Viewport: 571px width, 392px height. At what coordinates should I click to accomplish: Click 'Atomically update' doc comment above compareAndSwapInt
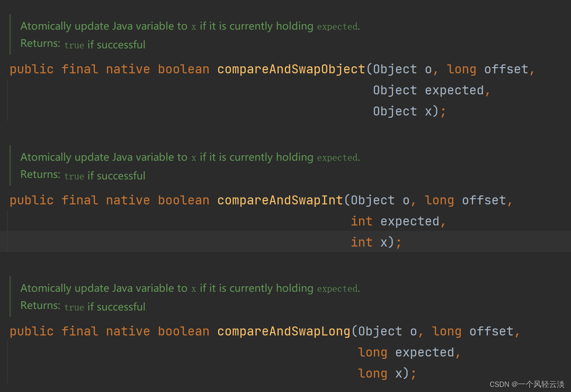[x=190, y=157]
